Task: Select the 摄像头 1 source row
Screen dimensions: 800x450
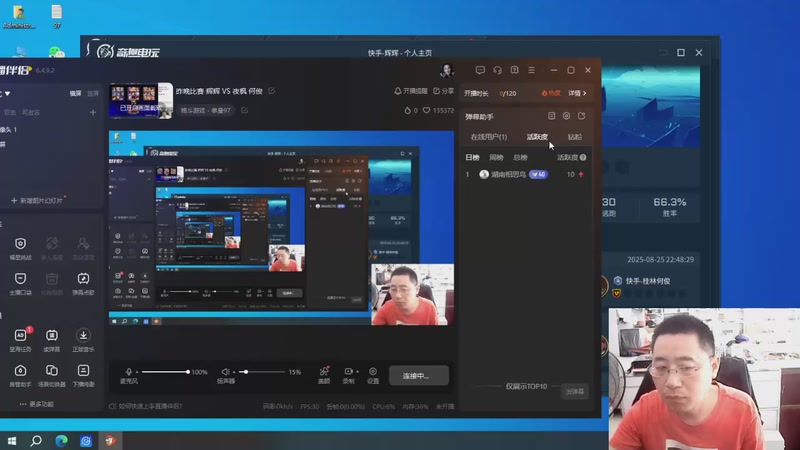Action: [50, 130]
